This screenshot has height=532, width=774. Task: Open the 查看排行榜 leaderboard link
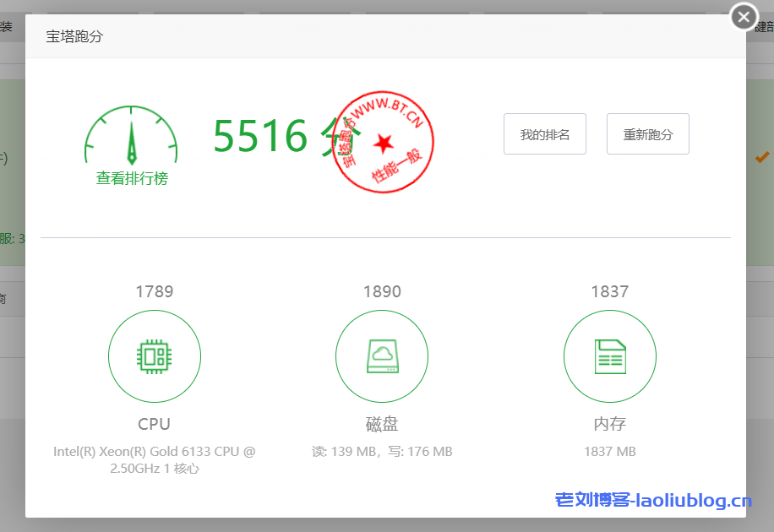point(132,179)
